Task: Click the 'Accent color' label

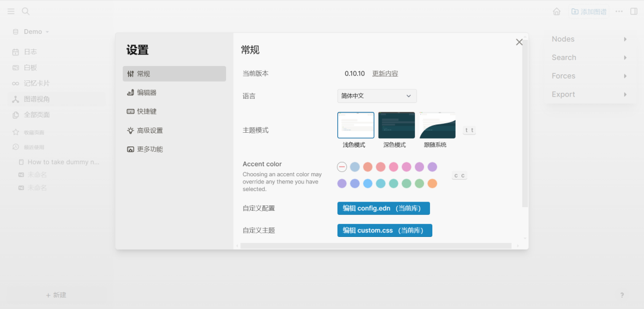Action: [x=262, y=164]
